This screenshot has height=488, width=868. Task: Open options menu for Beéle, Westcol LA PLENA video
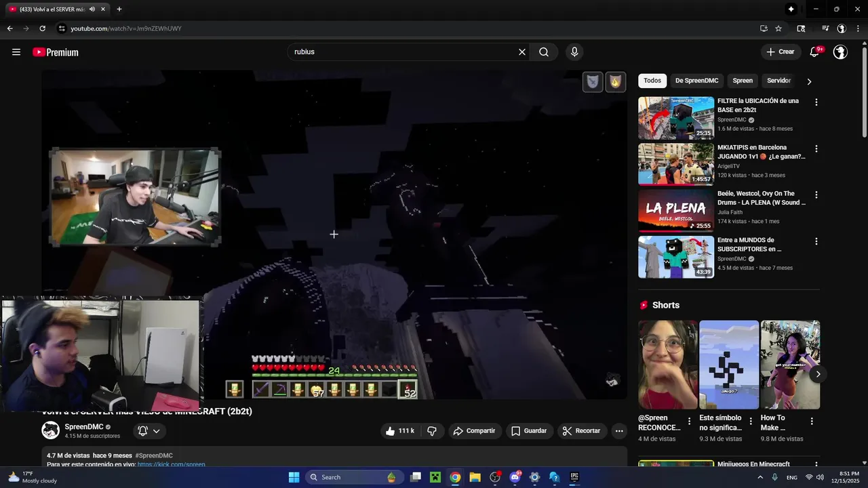(x=816, y=195)
